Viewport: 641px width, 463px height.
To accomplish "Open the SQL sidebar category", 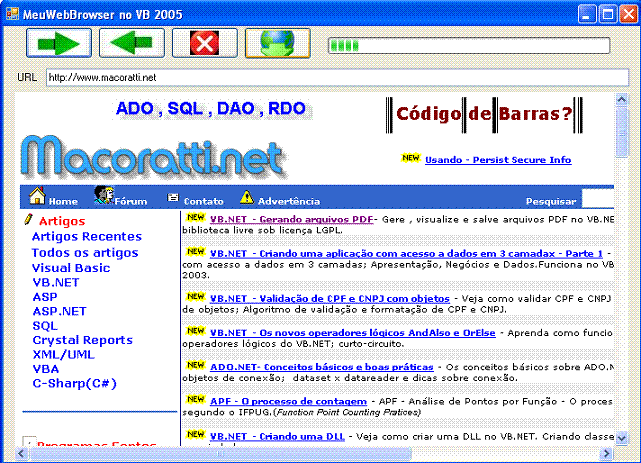I will click(45, 326).
